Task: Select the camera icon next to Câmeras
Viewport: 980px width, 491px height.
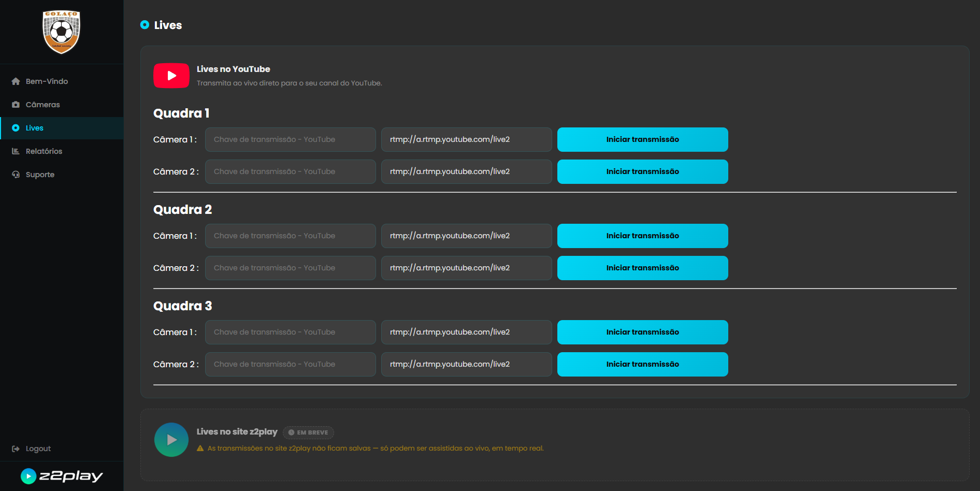Action: point(16,104)
